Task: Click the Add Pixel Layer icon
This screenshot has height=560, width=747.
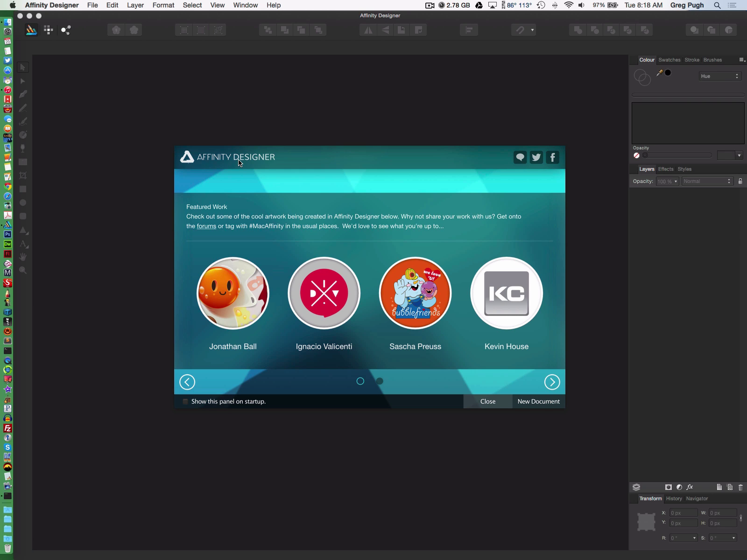Action: coord(730,487)
